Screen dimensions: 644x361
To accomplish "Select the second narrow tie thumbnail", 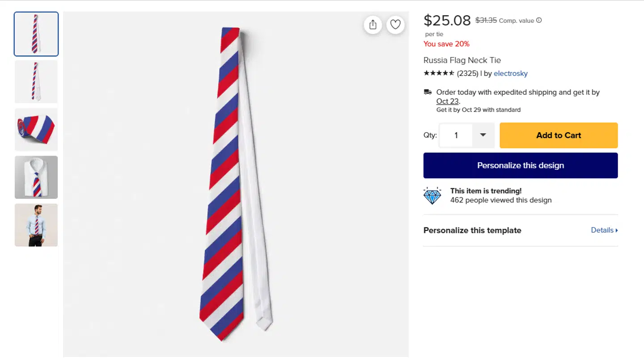I will pyautogui.click(x=36, y=82).
